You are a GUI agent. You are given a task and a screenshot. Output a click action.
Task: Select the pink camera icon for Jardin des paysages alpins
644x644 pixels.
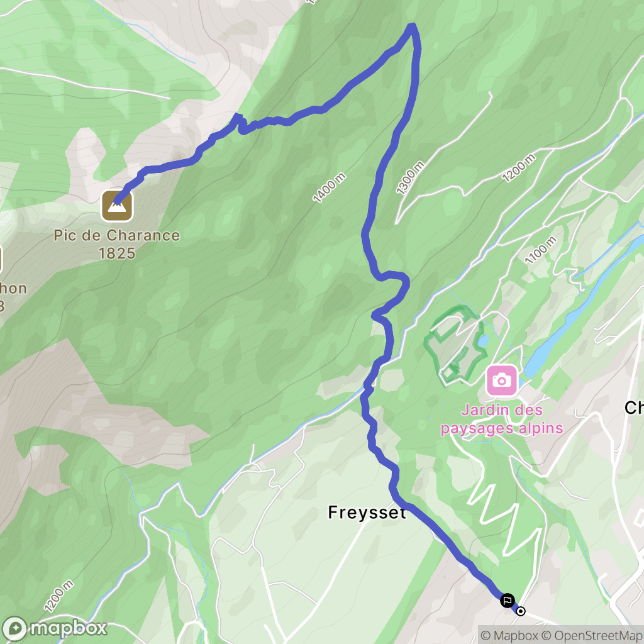tap(501, 380)
